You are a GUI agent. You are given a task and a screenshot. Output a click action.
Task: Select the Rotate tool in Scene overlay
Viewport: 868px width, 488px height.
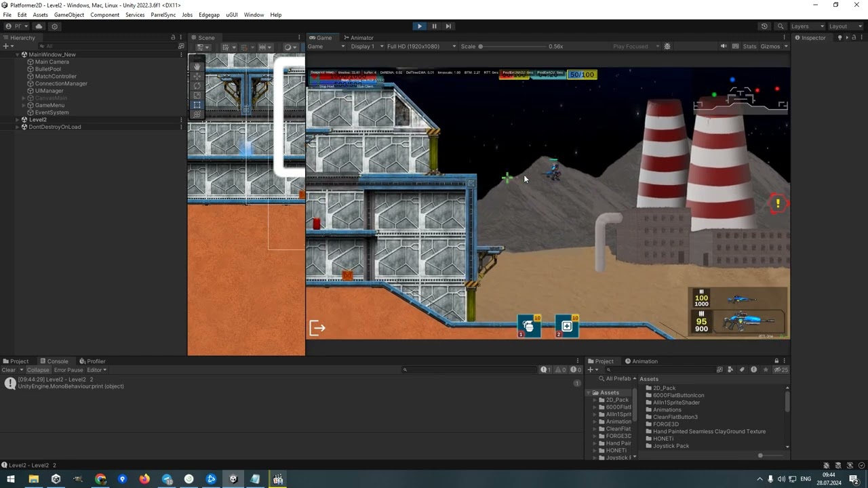(197, 86)
